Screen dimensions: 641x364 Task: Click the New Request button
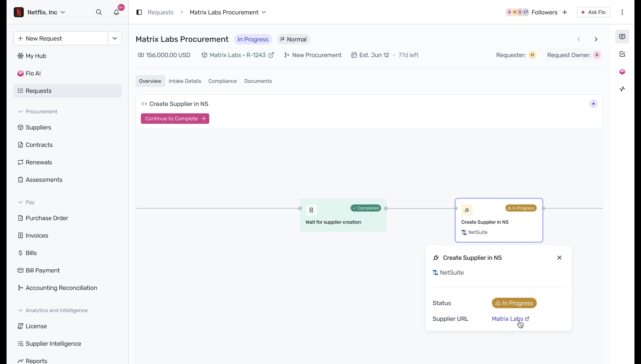61,39
